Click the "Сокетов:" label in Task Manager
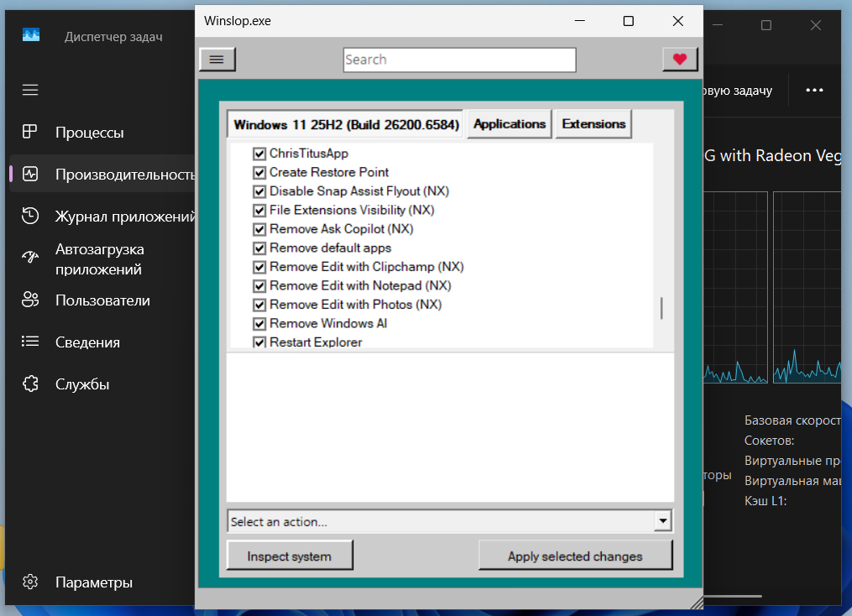 point(770,441)
